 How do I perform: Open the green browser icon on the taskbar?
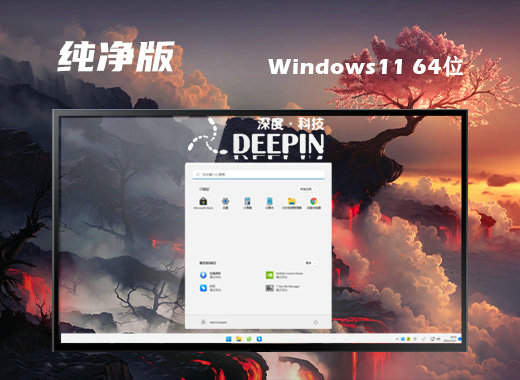point(249,339)
